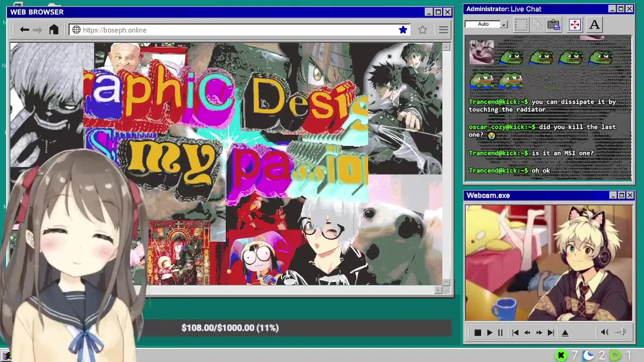This screenshot has width=644, height=362.
Task: Click the green Kick icon in taskbar
Action: (x=561, y=355)
